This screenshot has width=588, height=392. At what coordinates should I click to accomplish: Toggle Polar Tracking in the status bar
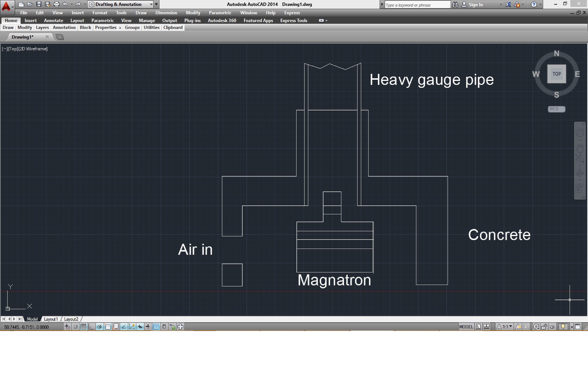99,327
